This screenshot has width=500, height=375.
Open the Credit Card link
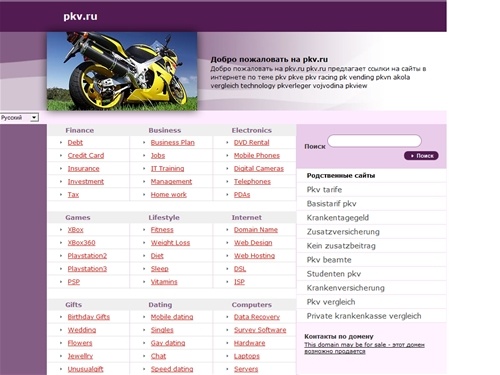(86, 155)
